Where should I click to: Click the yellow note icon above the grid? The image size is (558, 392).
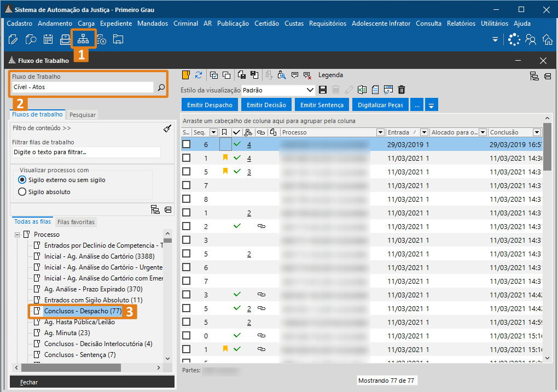186,75
